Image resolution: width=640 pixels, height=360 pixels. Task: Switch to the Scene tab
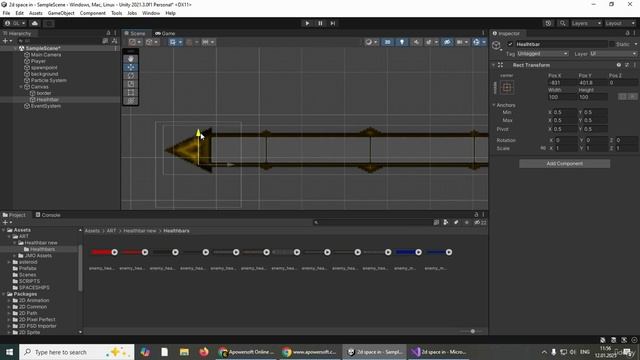(x=136, y=33)
